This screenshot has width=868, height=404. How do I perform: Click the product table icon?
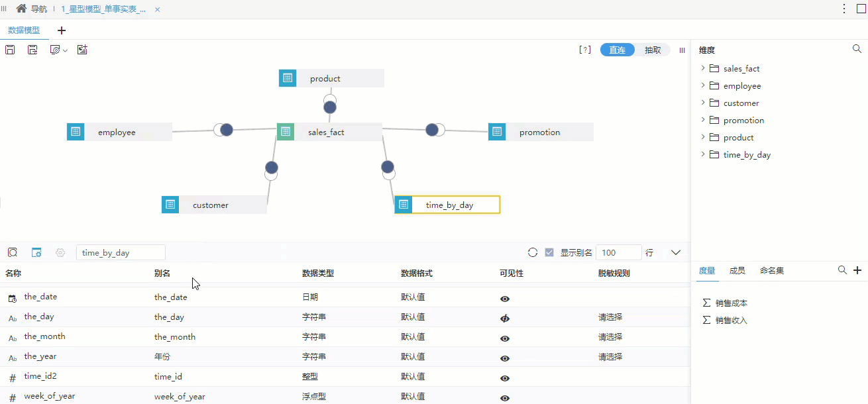(x=288, y=78)
